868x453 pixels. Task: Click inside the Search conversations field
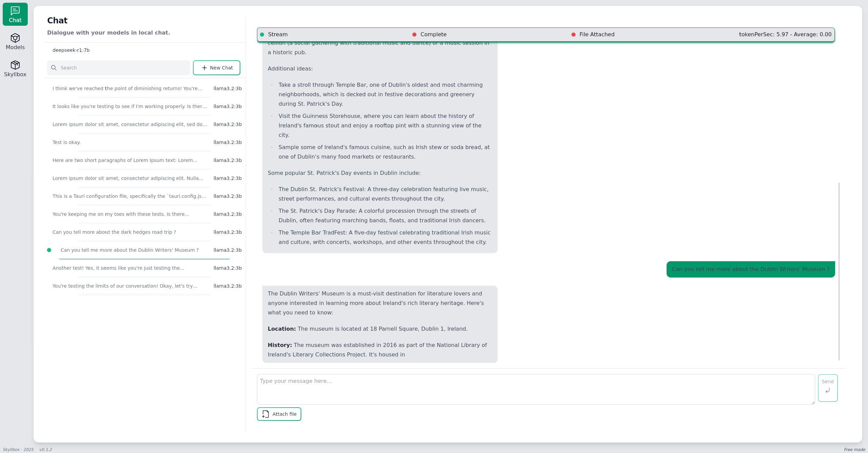[118, 68]
